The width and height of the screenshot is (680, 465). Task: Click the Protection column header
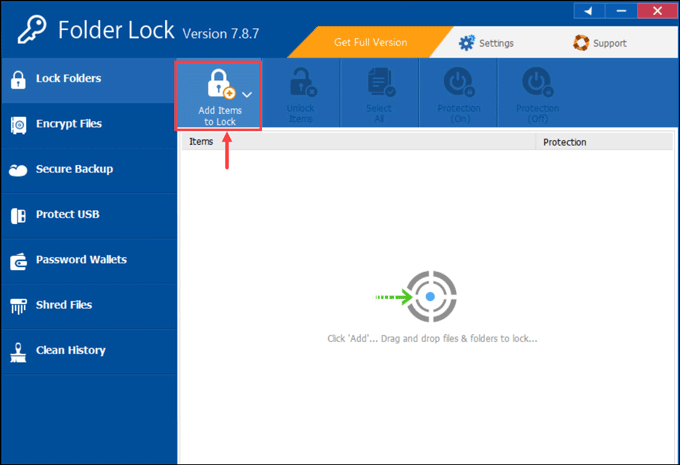click(605, 142)
